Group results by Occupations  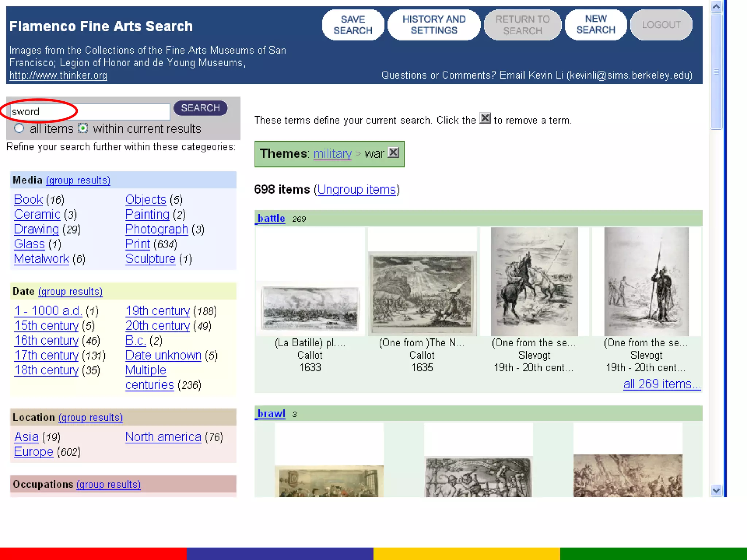[x=108, y=485]
